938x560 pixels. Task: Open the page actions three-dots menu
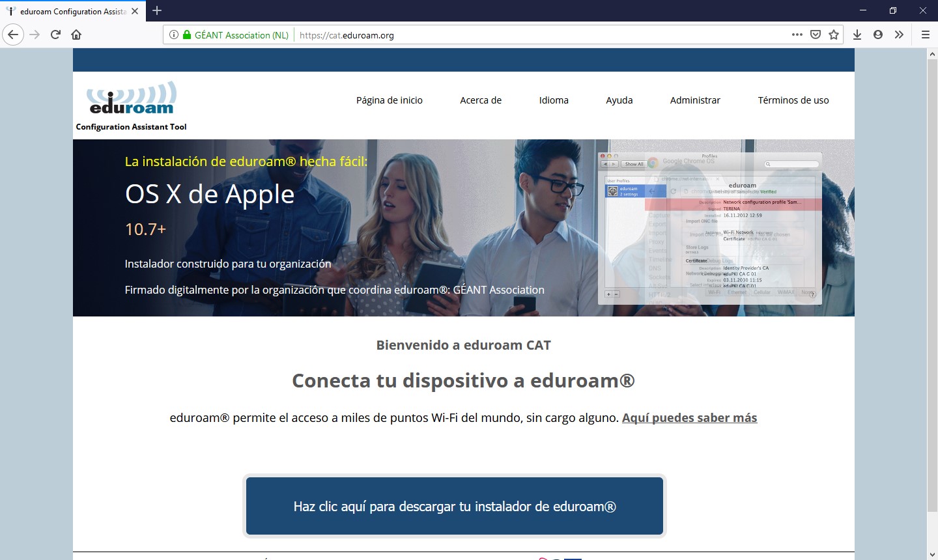point(797,35)
